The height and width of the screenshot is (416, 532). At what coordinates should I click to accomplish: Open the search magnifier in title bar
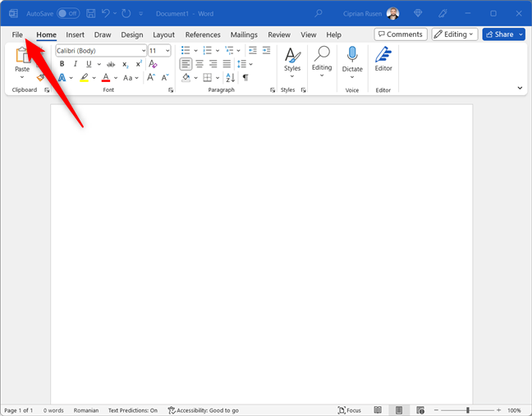tap(319, 14)
